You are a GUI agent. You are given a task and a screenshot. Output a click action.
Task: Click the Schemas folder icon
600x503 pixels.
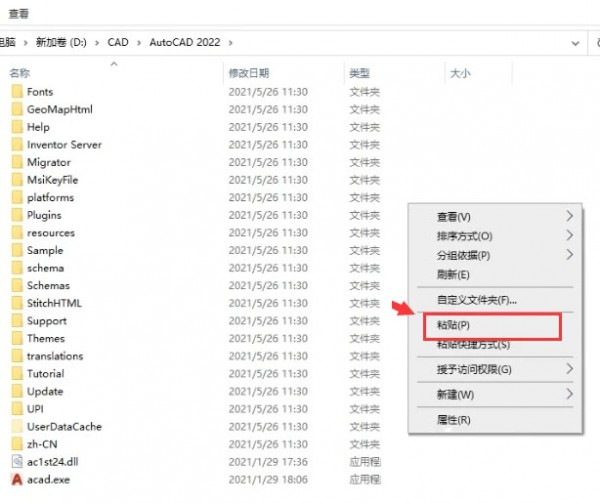point(17,285)
